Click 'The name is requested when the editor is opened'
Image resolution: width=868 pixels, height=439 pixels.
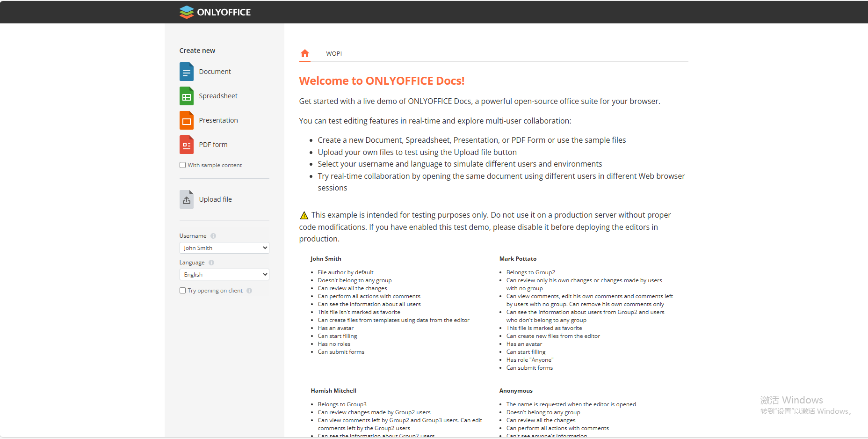click(x=571, y=404)
